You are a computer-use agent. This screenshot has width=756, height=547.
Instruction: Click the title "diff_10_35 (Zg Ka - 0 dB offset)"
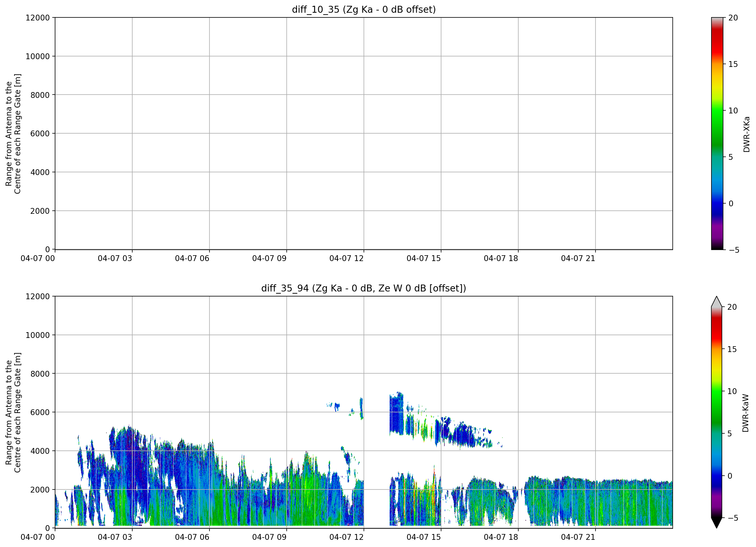(364, 9)
